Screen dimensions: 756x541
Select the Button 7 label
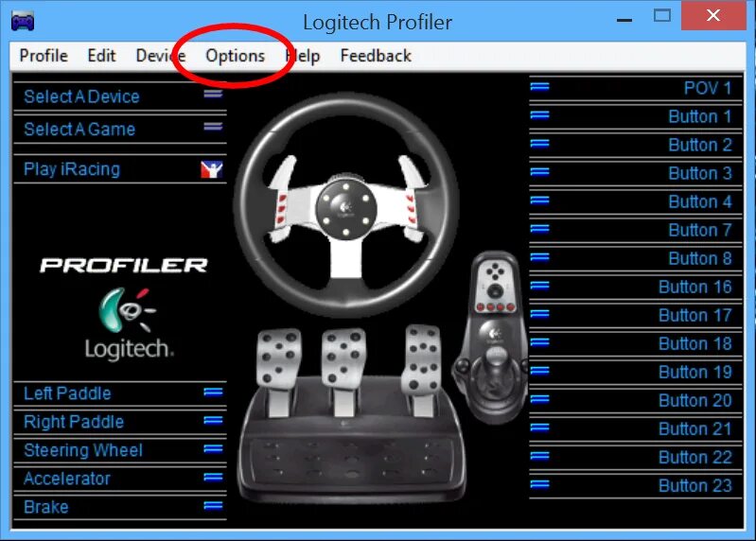[x=700, y=230]
